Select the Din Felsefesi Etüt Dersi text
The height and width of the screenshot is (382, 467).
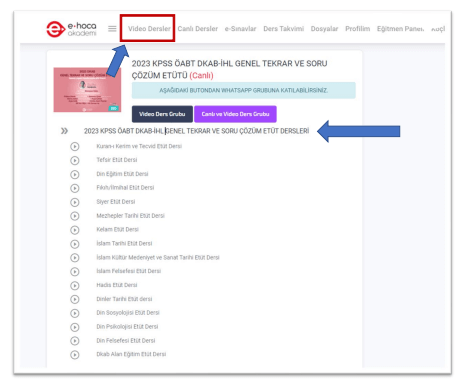click(x=126, y=341)
